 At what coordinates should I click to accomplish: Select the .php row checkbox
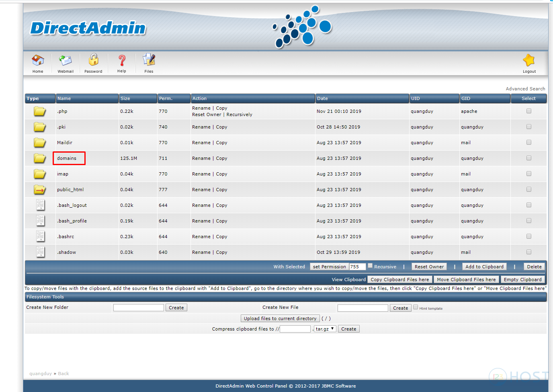point(529,111)
